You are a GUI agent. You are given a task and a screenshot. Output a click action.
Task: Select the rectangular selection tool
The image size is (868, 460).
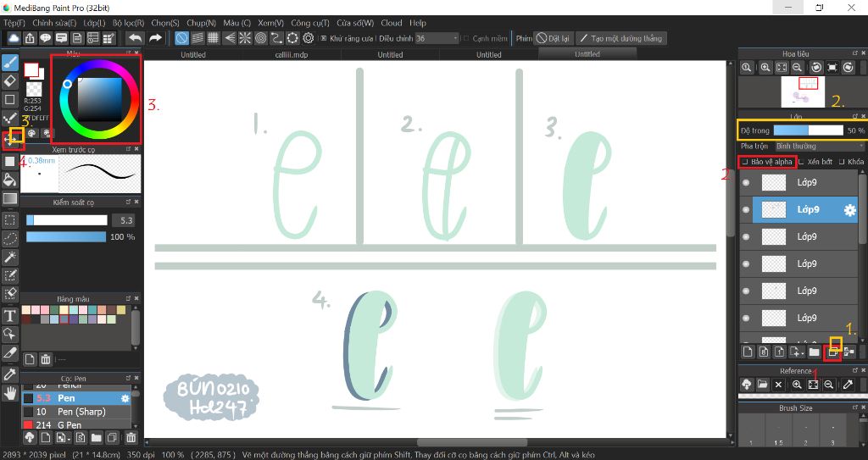click(9, 219)
